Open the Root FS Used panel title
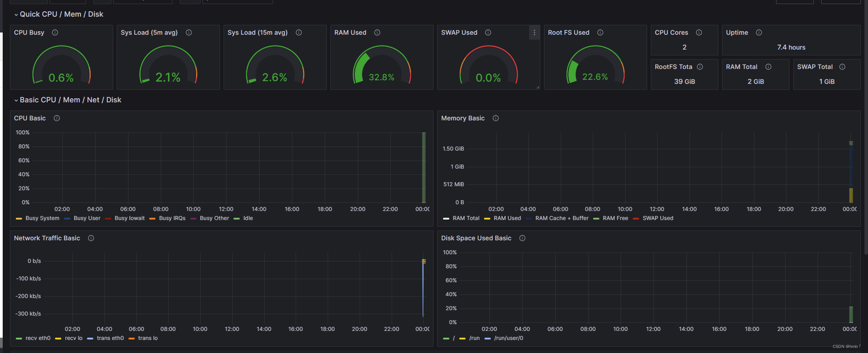 tap(569, 32)
